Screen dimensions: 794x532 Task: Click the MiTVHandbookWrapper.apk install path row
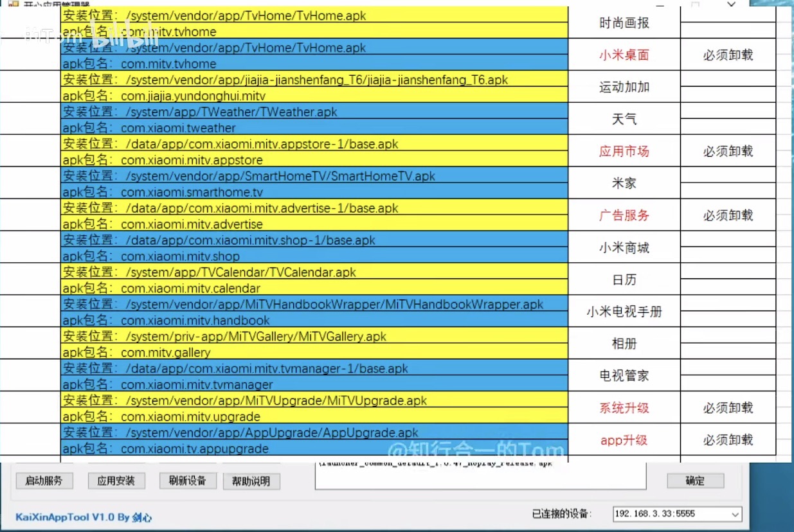(314, 305)
